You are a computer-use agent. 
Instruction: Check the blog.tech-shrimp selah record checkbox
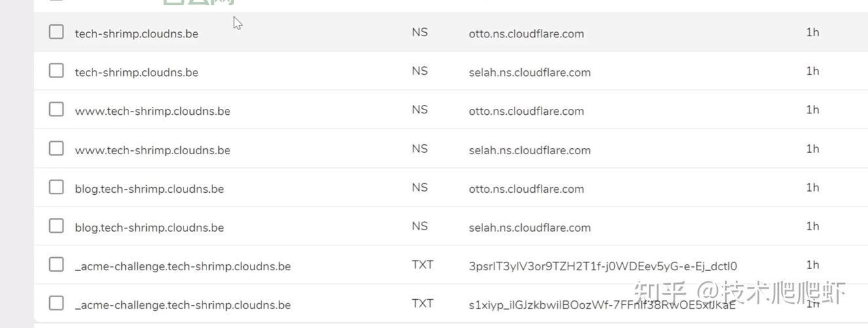pos(56,226)
